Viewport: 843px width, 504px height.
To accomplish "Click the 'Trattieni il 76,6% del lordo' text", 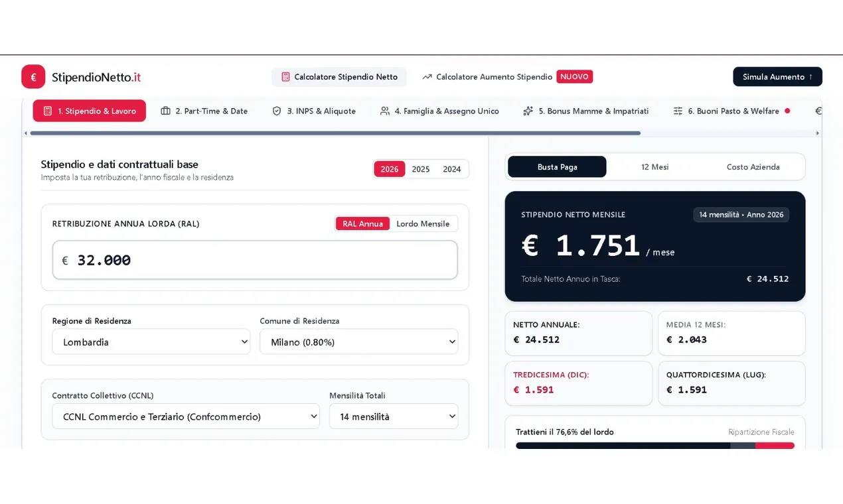I will (565, 432).
